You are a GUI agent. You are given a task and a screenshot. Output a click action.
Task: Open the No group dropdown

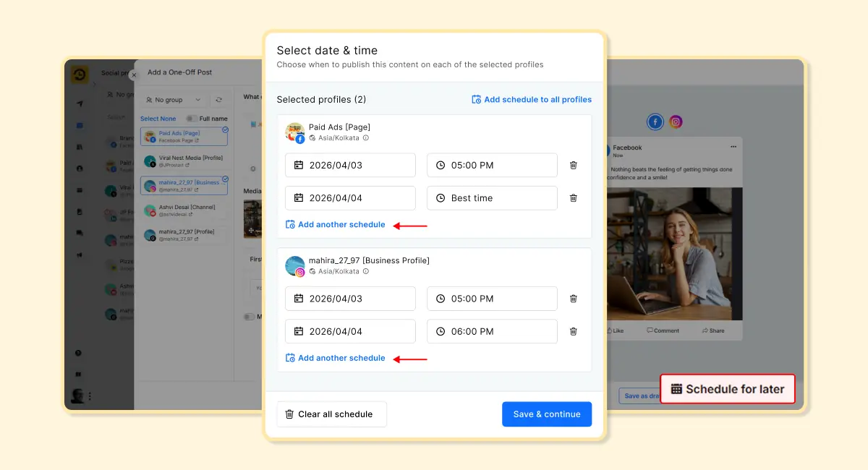[172, 100]
